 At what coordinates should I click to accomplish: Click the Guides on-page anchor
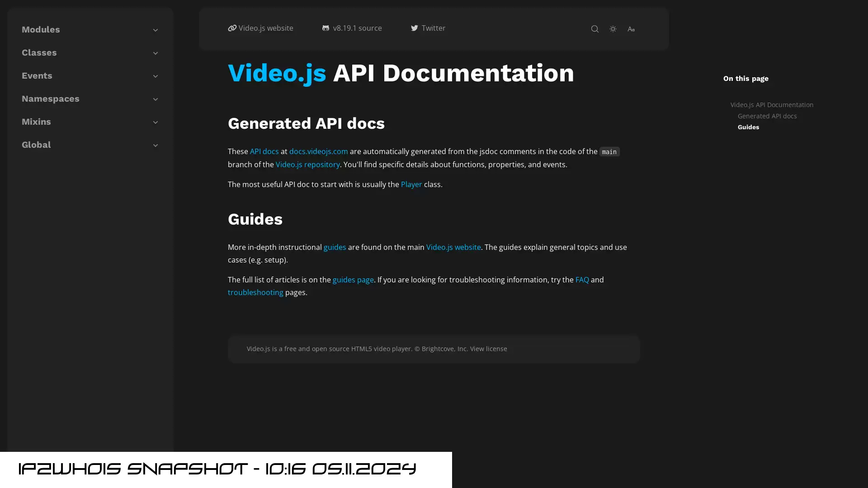point(748,127)
